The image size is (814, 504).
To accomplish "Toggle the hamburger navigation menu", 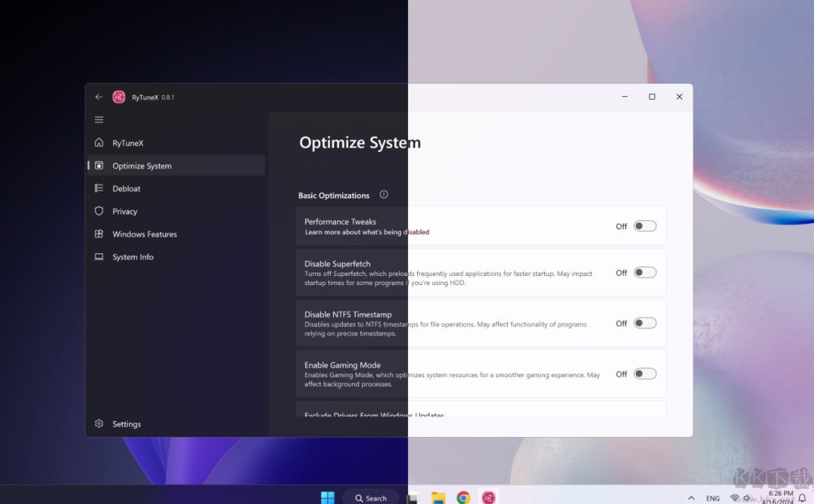I will tap(99, 120).
